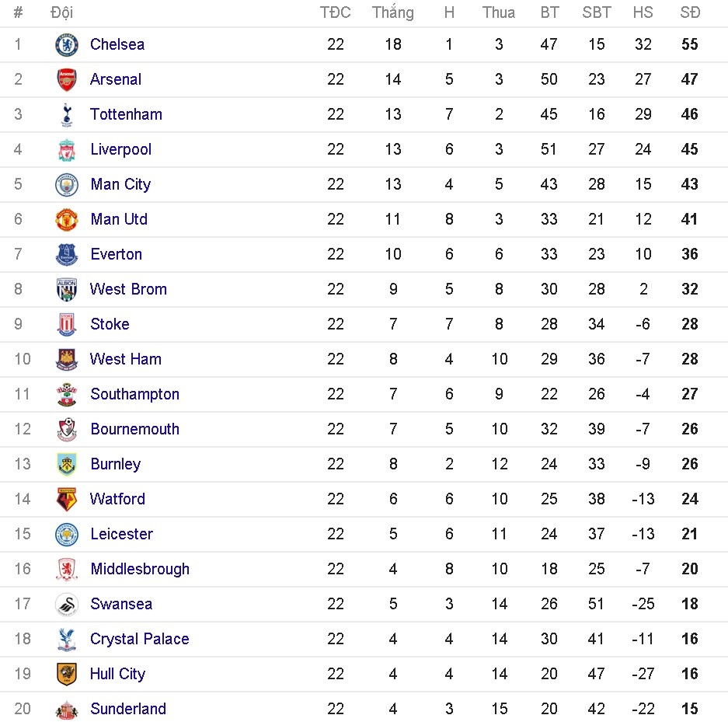Open the Southampton team link

[134, 394]
